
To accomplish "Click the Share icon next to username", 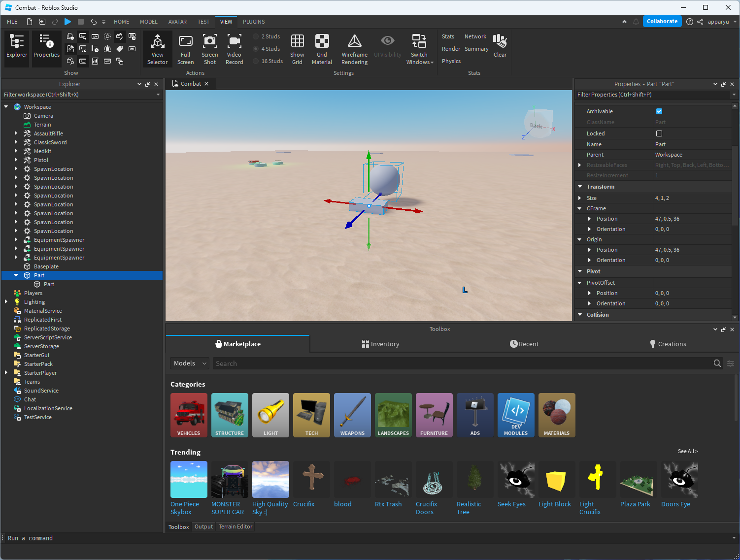I will coord(700,22).
